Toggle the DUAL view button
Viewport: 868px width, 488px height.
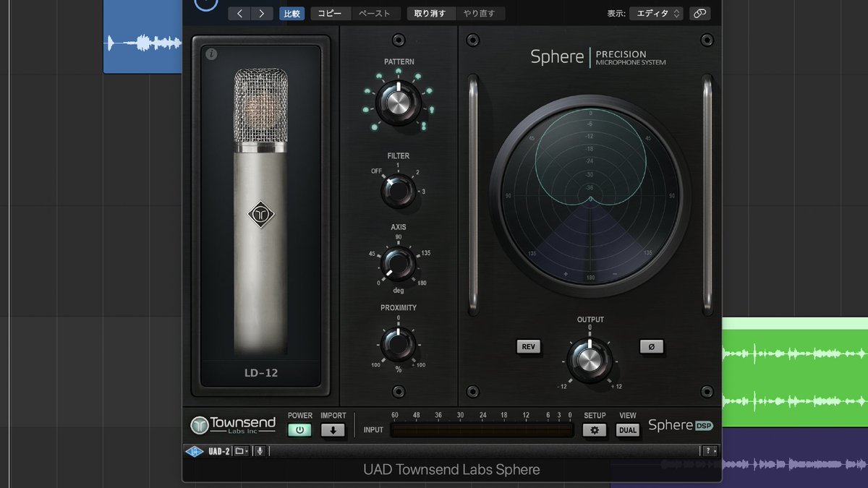tap(628, 430)
